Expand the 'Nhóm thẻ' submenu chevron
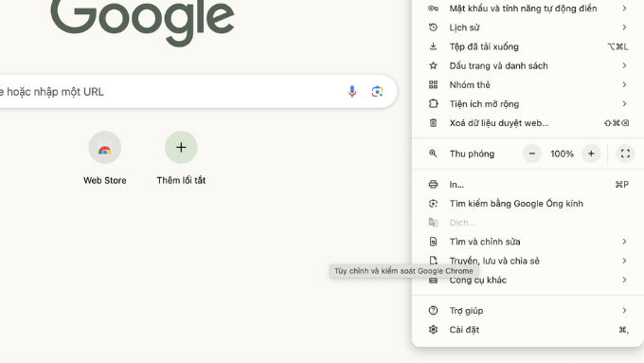Screen dimensions: 644x363 tap(624, 84)
